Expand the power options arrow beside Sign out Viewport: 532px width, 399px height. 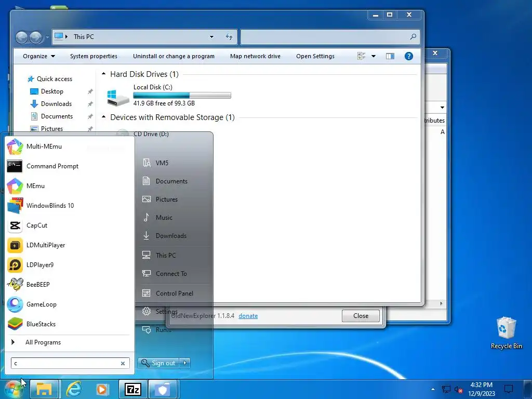(185, 363)
